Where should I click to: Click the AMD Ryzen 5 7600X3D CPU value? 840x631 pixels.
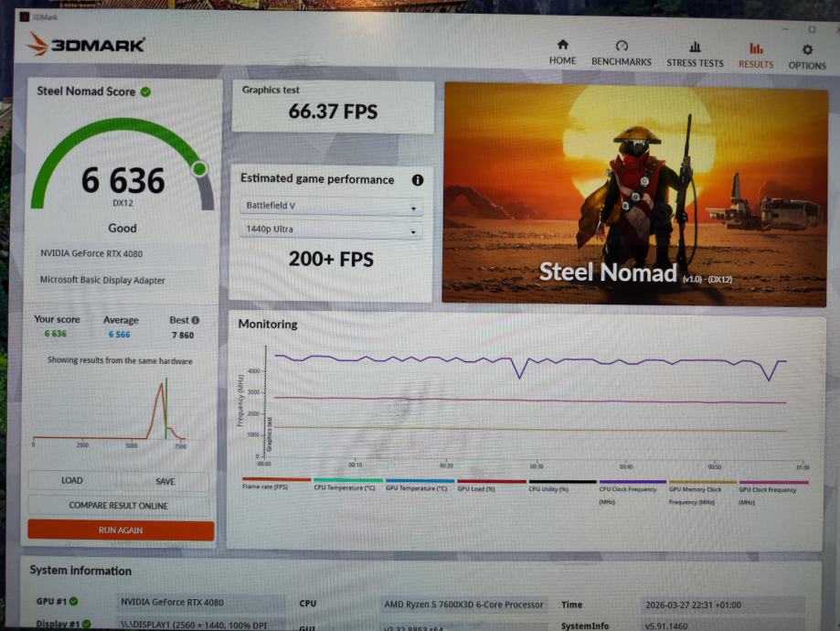pyautogui.click(x=463, y=604)
